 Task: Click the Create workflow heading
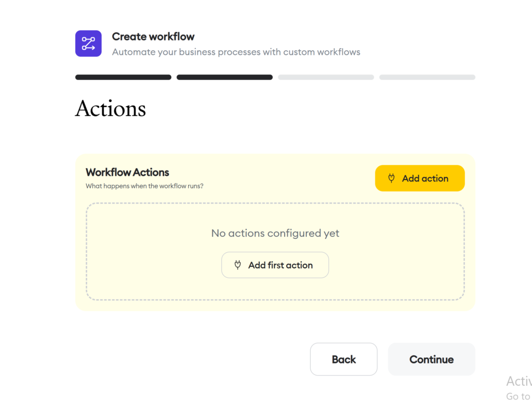tap(153, 37)
